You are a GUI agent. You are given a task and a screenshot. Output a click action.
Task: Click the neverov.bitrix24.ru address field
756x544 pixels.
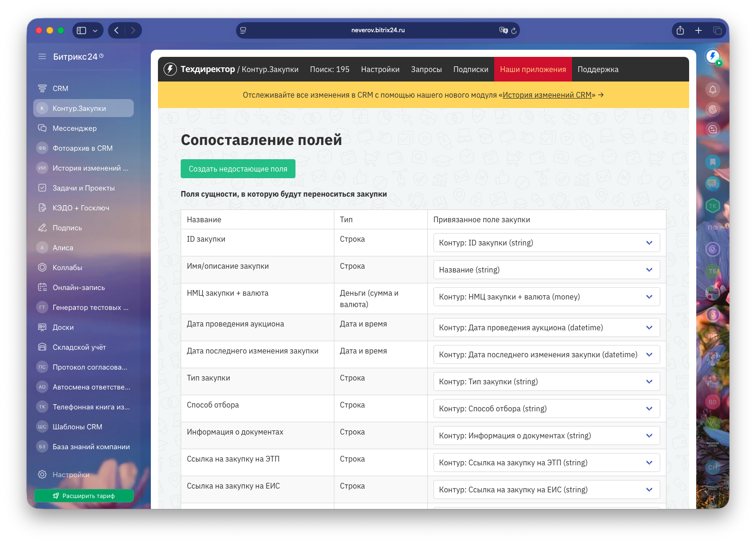point(378,30)
